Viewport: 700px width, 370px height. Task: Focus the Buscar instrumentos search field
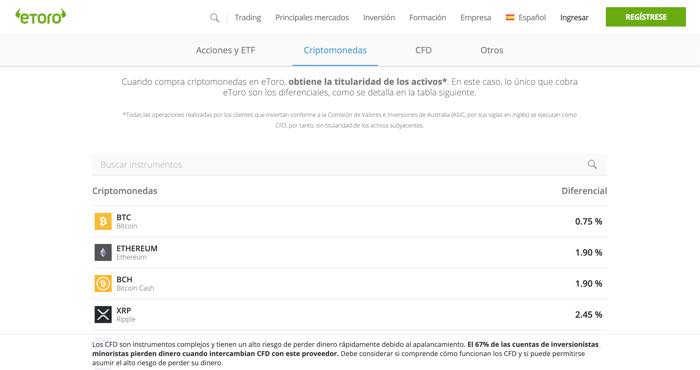coord(350,165)
